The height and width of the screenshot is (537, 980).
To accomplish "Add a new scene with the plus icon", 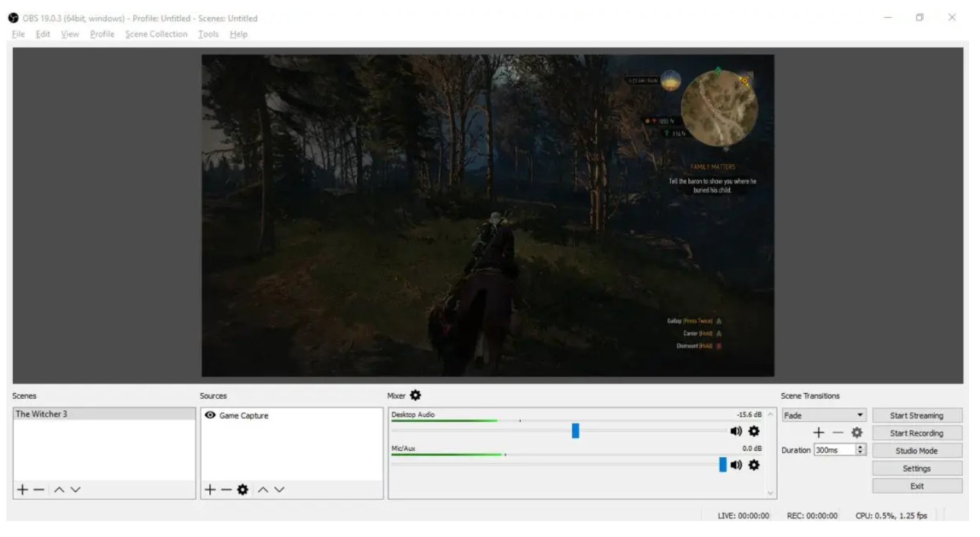I will click(x=22, y=490).
